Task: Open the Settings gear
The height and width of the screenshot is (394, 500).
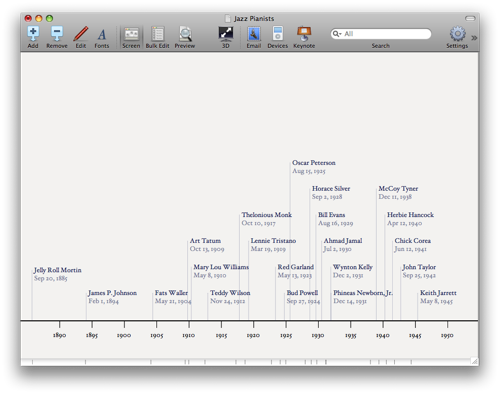Action: click(457, 34)
